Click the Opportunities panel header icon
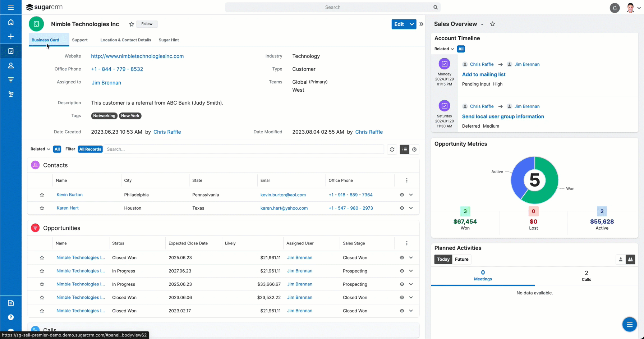 tap(35, 228)
